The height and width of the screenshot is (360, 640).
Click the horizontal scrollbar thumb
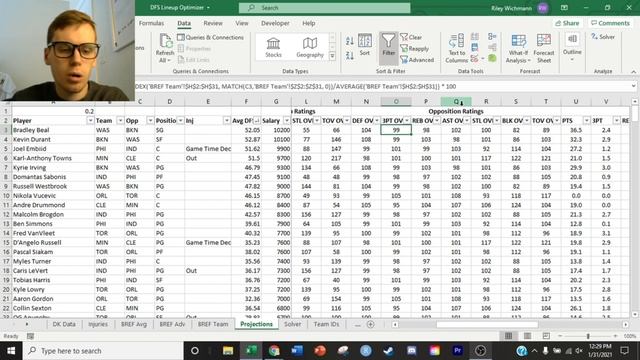tap(487, 324)
